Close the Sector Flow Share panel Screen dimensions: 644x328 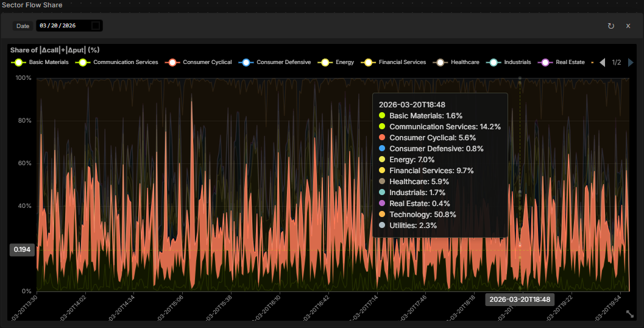coord(628,26)
